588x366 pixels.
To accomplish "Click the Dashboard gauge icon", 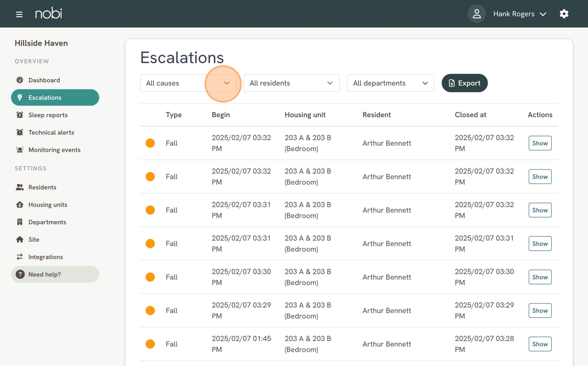I will (20, 80).
